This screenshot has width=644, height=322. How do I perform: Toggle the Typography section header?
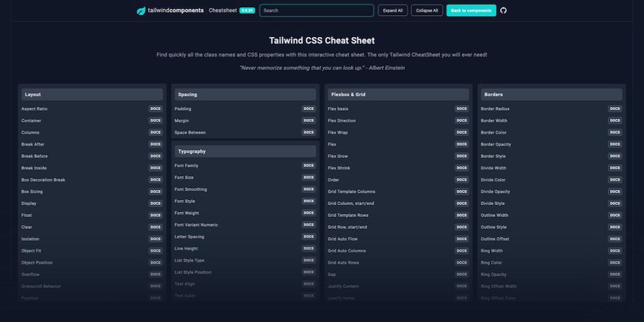[245, 152]
